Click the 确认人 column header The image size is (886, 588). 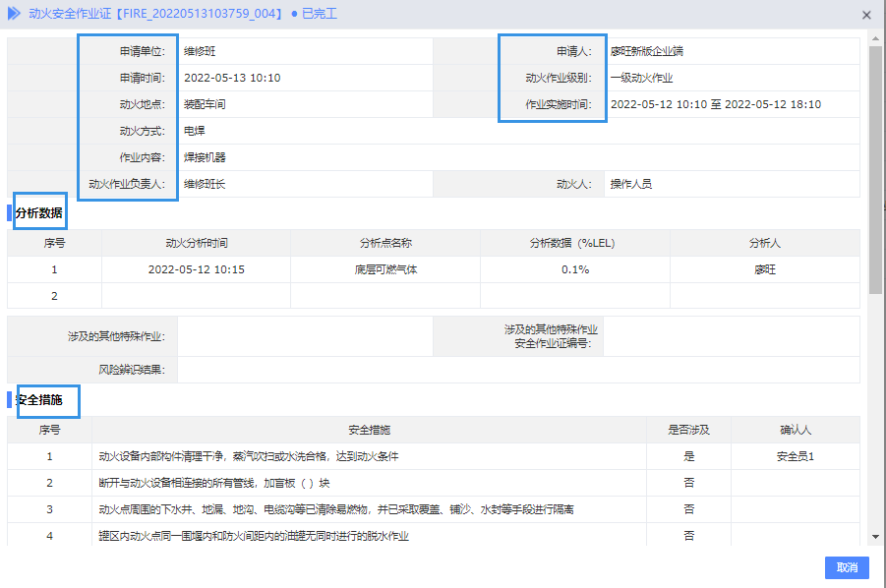coord(796,431)
